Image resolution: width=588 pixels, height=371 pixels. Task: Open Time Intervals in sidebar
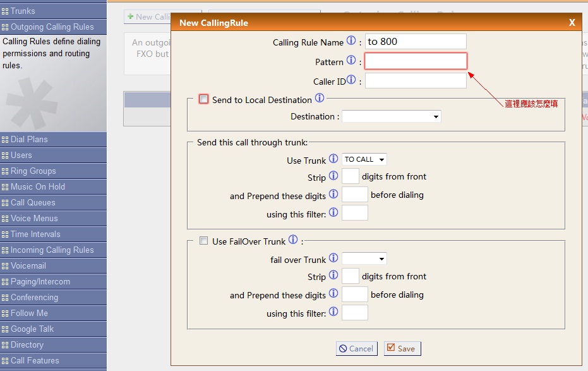(53, 234)
